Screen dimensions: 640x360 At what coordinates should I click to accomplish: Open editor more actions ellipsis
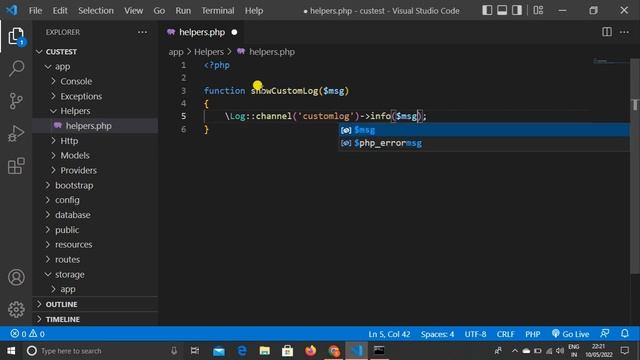coord(624,32)
